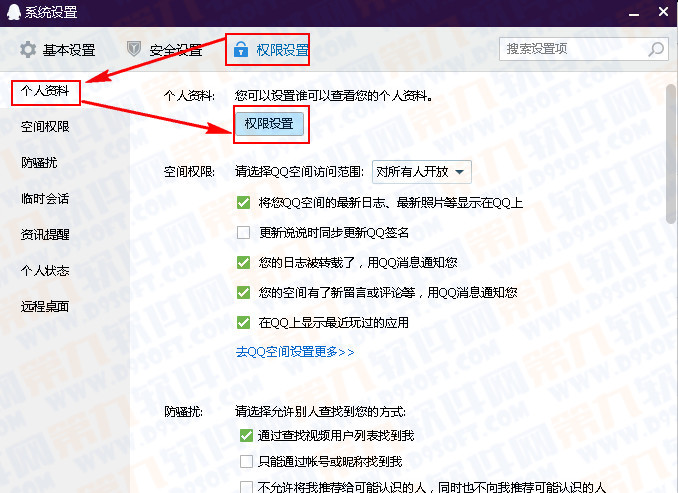678x493 pixels.
Task: Select 资讯提醒 in the sidebar
Action: (x=45, y=234)
